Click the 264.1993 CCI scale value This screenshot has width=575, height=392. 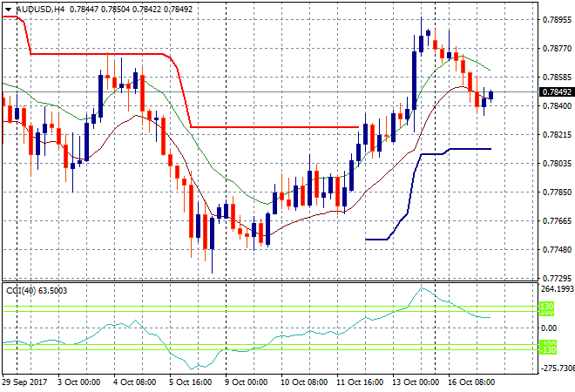558,289
